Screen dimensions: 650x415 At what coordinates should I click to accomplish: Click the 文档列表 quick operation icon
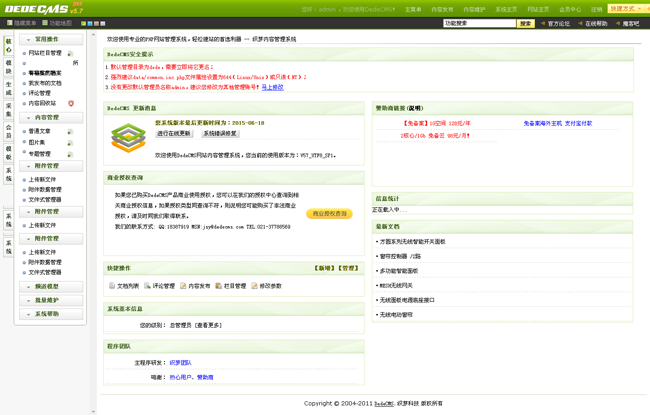(112, 286)
